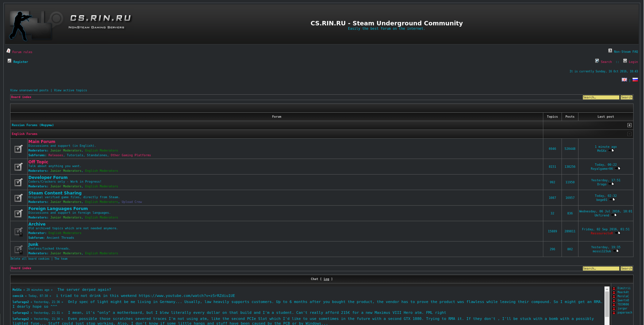Screen dimensions: 644x325
Task: Open the Ancient Threads subforum
Action: [x=60, y=238]
